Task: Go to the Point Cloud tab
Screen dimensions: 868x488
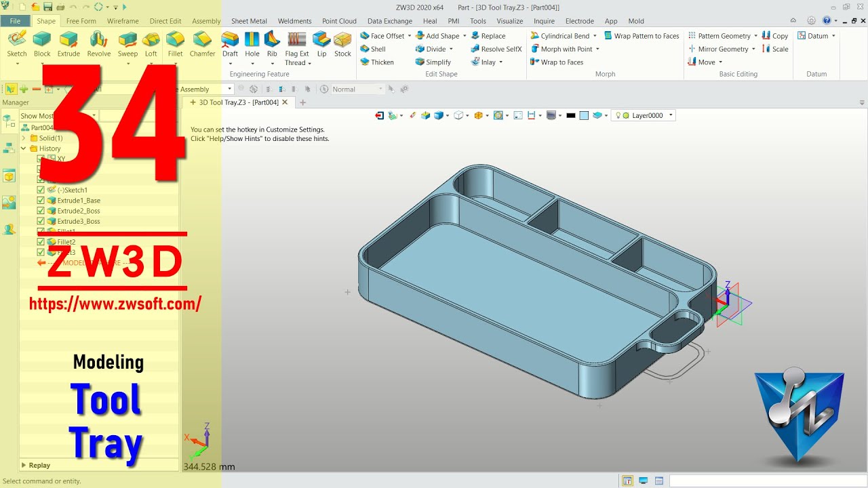Action: [x=339, y=21]
